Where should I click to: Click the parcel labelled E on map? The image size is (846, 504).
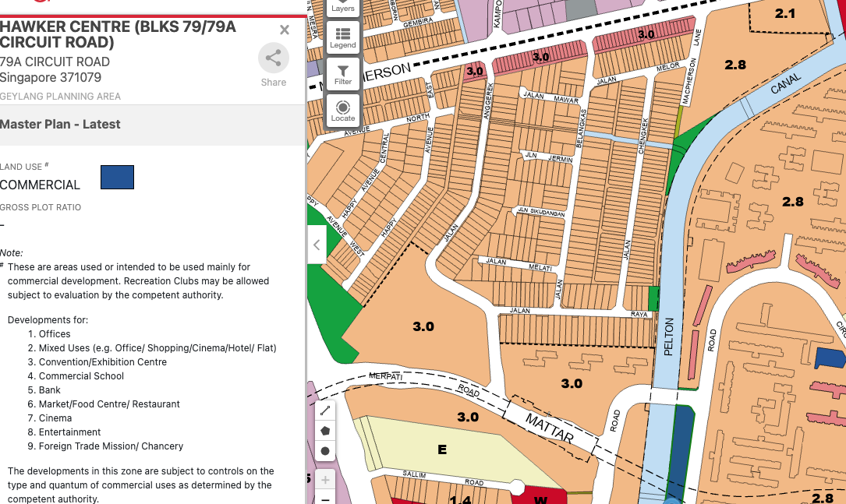(442, 449)
